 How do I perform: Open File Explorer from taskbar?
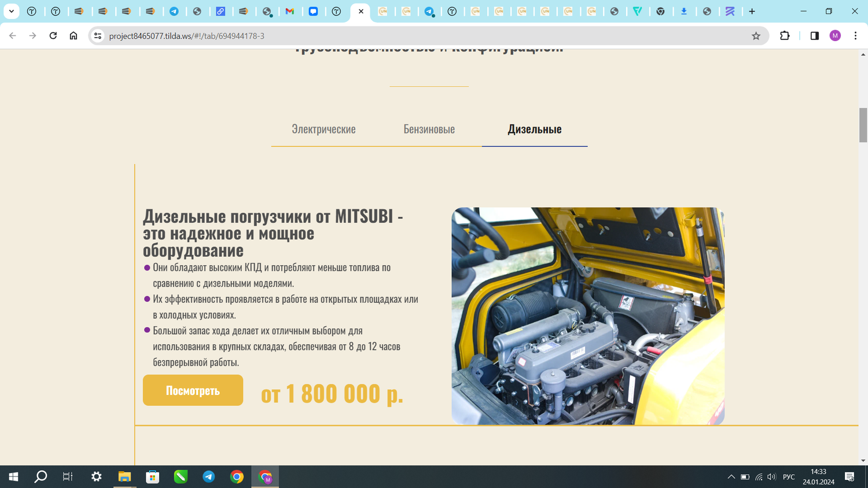[x=124, y=476]
